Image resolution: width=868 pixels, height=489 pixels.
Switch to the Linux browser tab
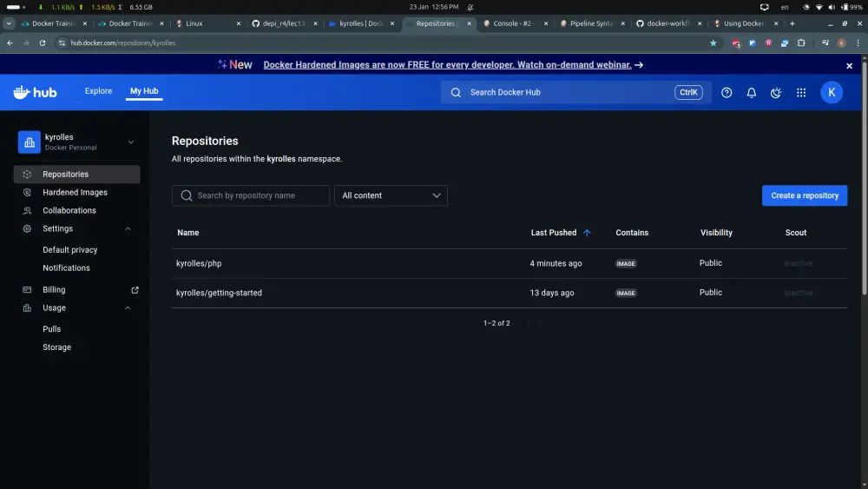click(208, 23)
